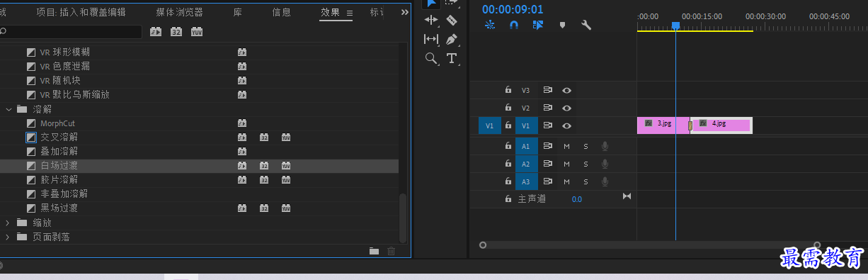Toggle V1 track output eye
Screen dimensions: 868x280
click(566, 125)
